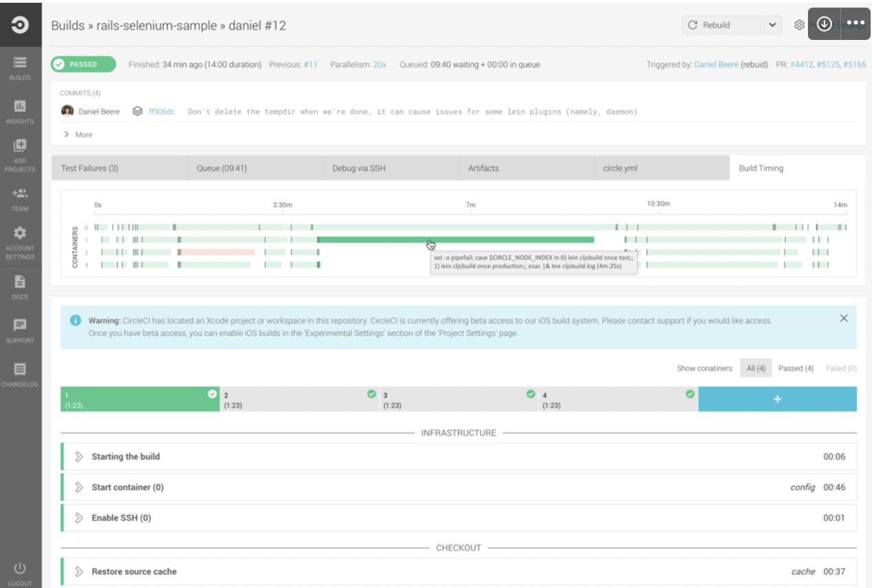The image size is (872, 588).
Task: Open the three-dots overflow menu
Action: (x=855, y=23)
